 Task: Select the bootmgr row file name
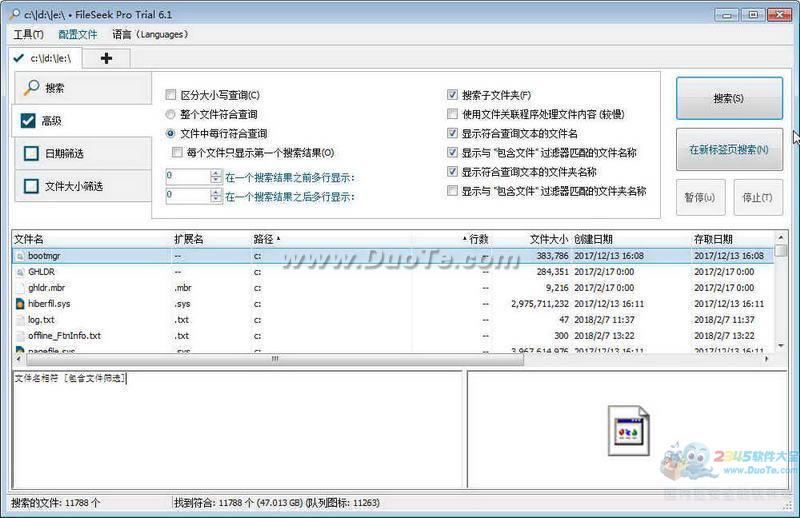pos(44,256)
